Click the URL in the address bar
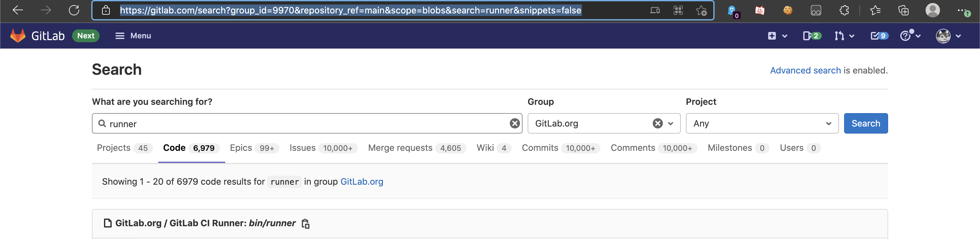980x239 pixels. [x=350, y=10]
